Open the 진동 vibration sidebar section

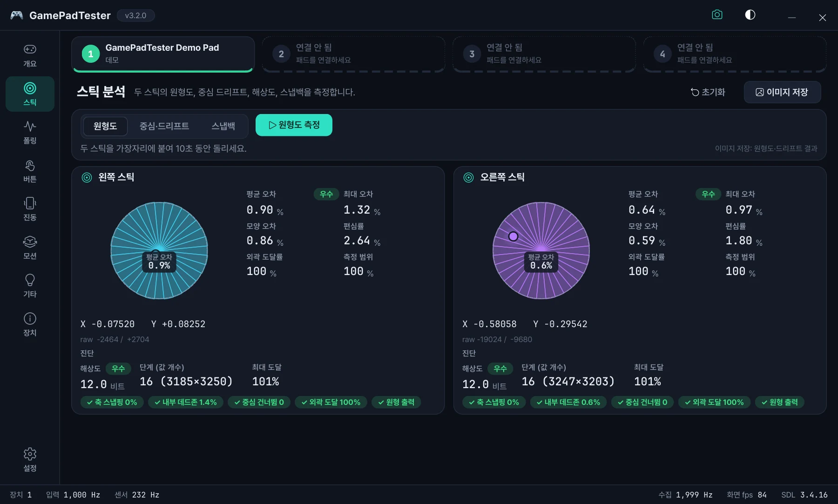30,209
